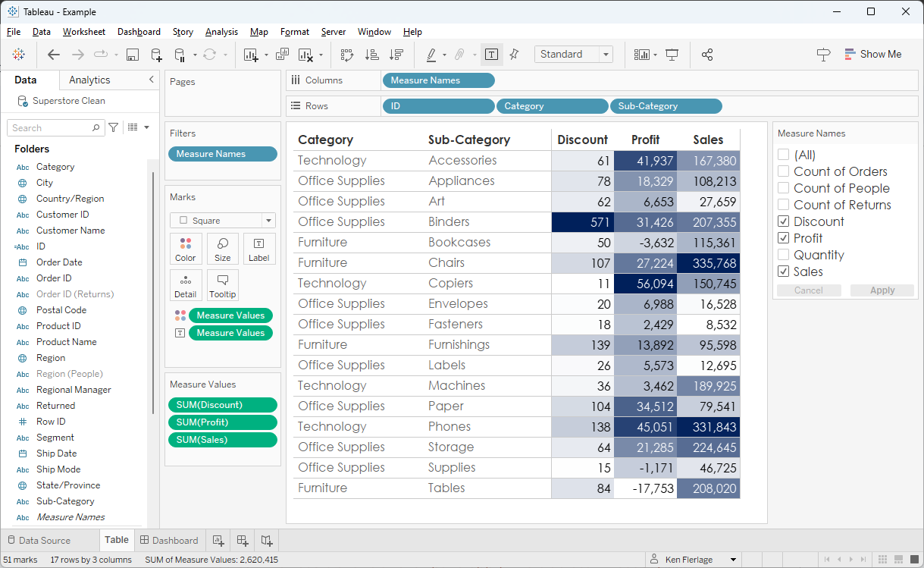Check the (All) measure names checkbox
The height and width of the screenshot is (568, 924).
click(784, 155)
